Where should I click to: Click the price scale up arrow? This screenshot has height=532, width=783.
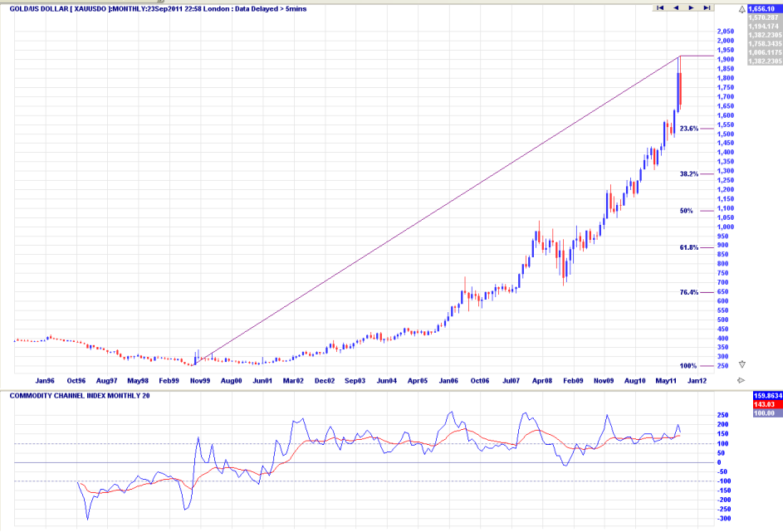pos(742,9)
